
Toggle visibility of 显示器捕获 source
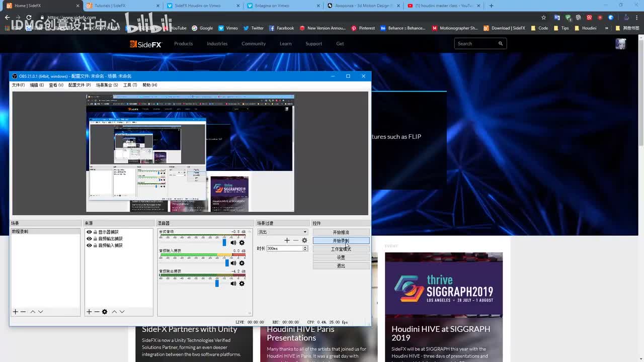click(x=89, y=232)
